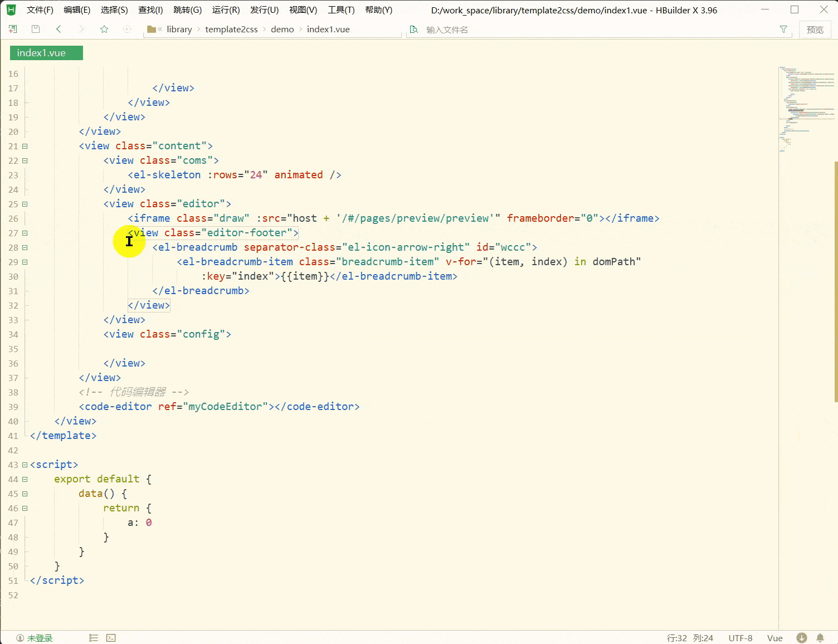This screenshot has width=838, height=644.
Task: Open the 帮助(Y) menu
Action: [x=379, y=10]
